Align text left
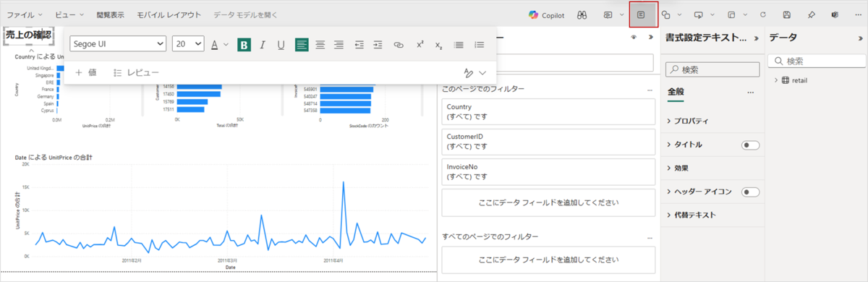The image size is (868, 282). point(302,45)
